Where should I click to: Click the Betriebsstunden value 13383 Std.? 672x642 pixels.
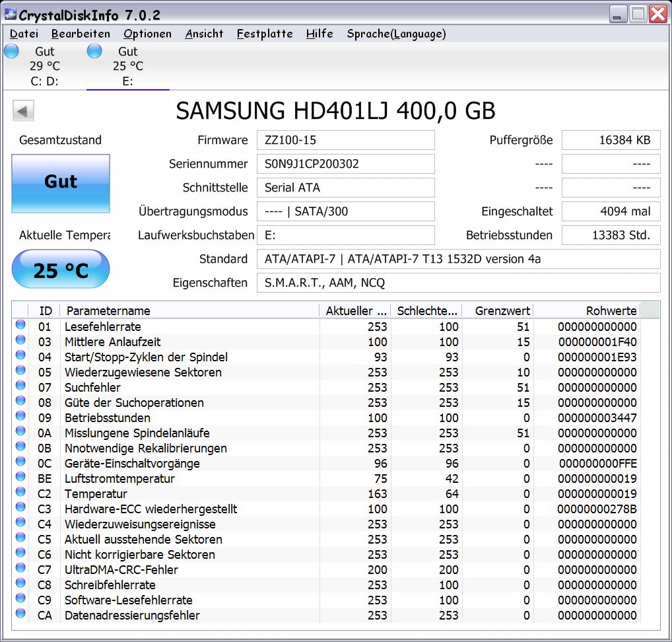(611, 235)
